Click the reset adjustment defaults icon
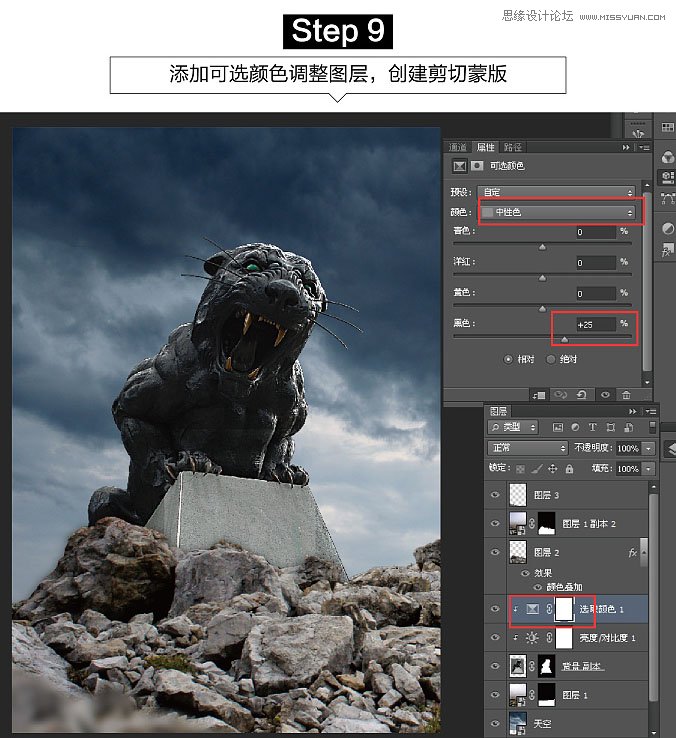The width and height of the screenshot is (676, 738). point(583,395)
